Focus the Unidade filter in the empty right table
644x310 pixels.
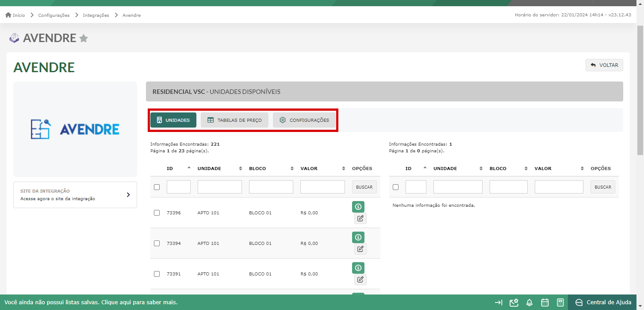458,187
